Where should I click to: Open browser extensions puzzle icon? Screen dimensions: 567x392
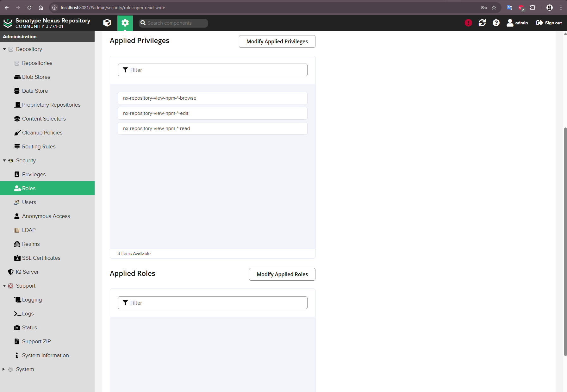click(533, 8)
